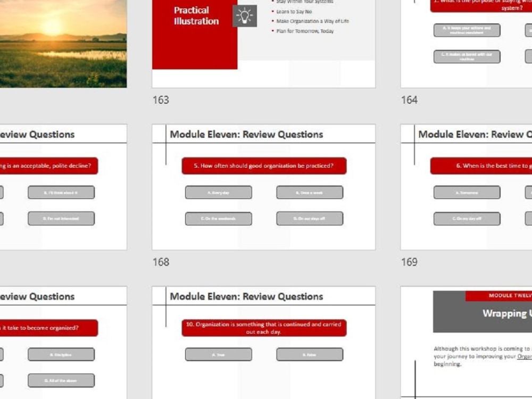Image resolution: width=532 pixels, height=399 pixels.
Task: Click the polite decline question banner
Action: coord(49,166)
